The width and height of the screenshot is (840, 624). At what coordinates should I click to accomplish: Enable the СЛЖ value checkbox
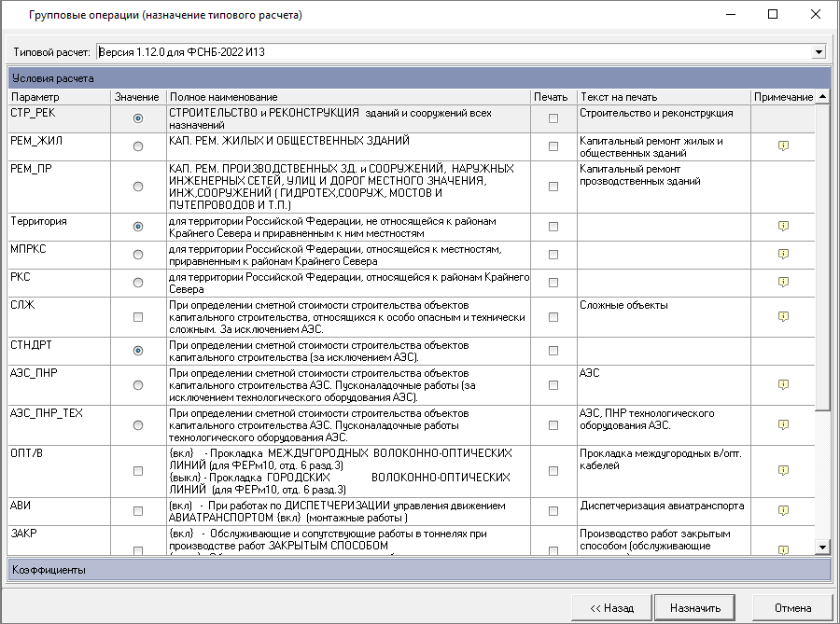click(138, 317)
